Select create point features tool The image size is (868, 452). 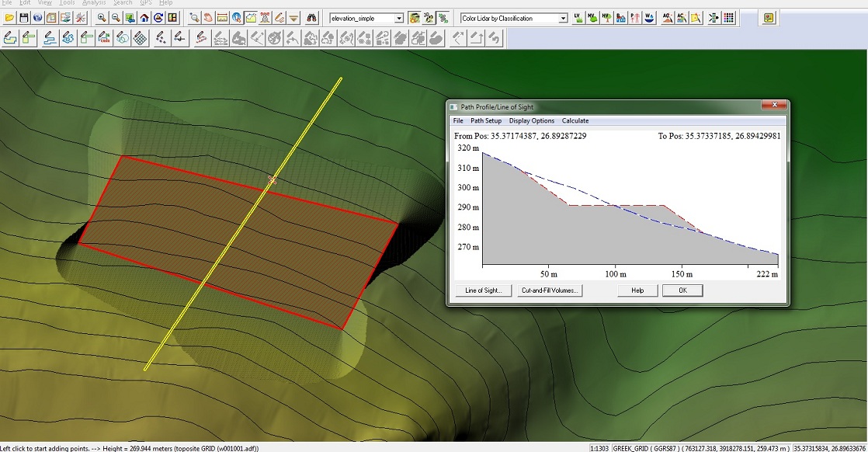(161, 38)
